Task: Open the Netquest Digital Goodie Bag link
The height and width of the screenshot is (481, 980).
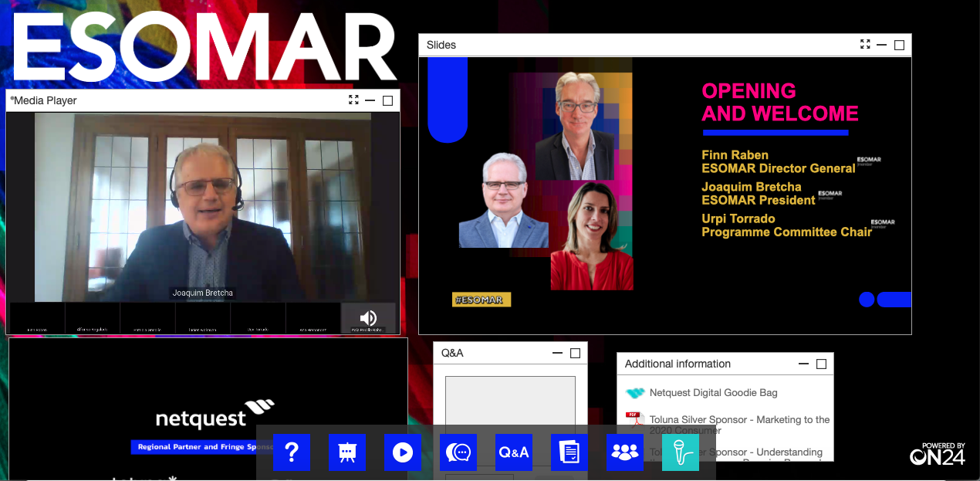Action: 714,393
